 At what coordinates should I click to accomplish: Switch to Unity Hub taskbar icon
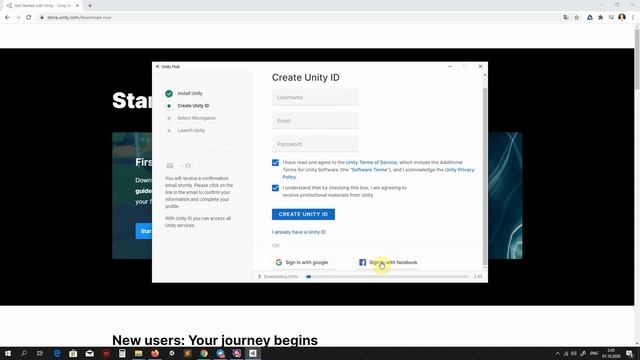click(253, 353)
